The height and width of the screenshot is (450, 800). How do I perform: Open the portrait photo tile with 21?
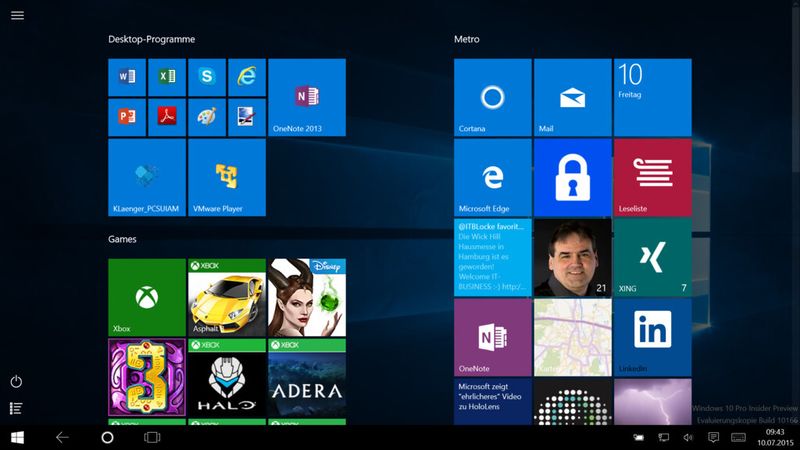[x=572, y=258]
